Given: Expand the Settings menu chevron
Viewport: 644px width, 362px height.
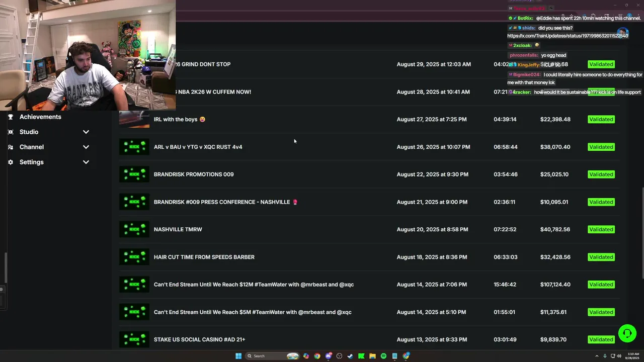Looking at the screenshot, I should point(86,162).
